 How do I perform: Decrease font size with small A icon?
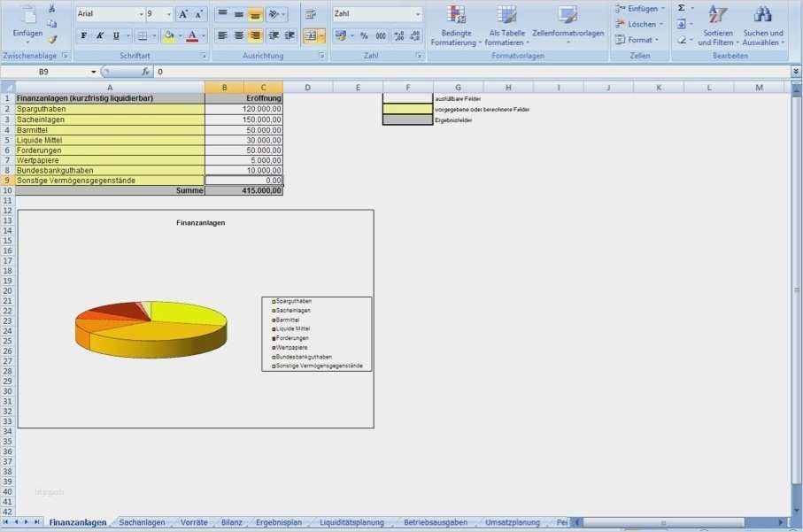point(198,14)
